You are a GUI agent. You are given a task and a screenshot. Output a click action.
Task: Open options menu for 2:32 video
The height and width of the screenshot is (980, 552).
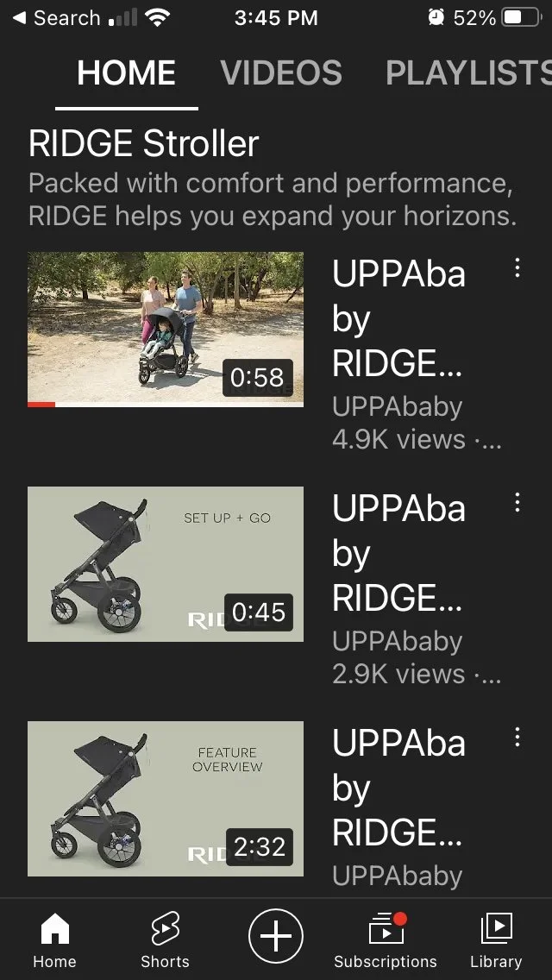(x=517, y=737)
